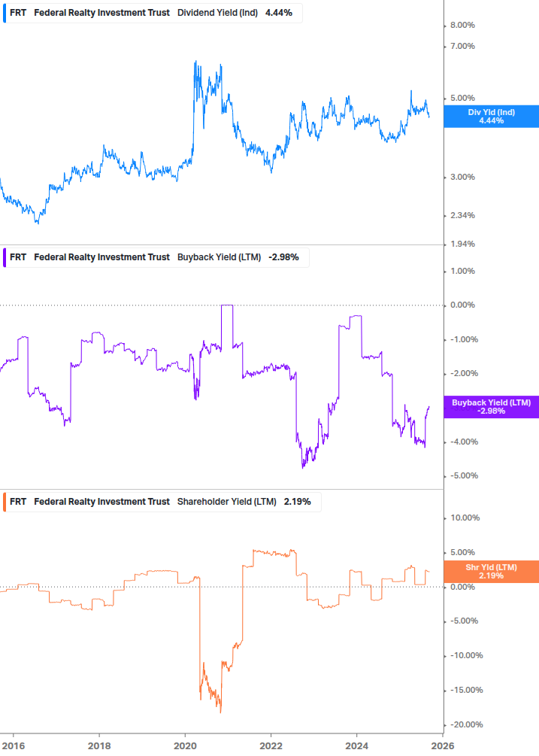Click the -15.00% tick on the shareholder yield axis
This screenshot has width=539, height=756.
(x=466, y=690)
